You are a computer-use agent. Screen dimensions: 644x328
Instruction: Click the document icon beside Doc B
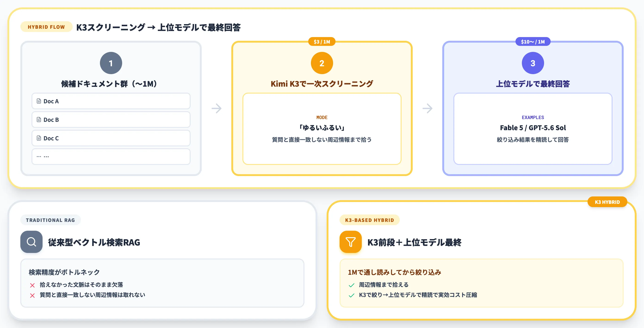[x=39, y=120]
